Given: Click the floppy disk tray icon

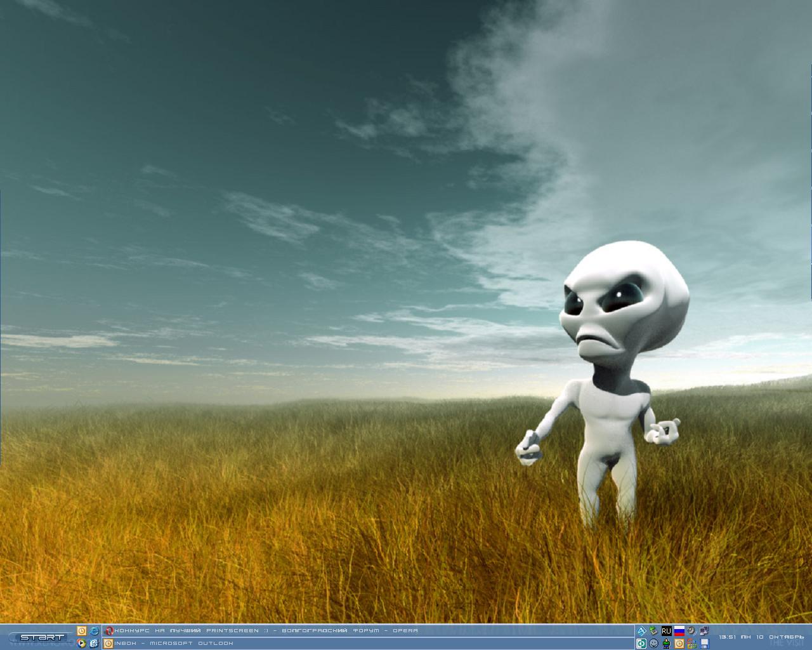Looking at the screenshot, I should pos(704,644).
